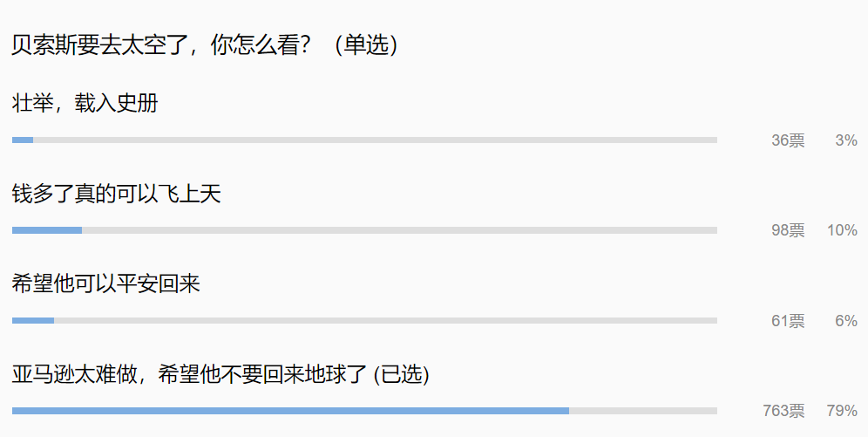868x437 pixels.
Task: Click the blue filled portion of the 79% bar
Action: [290, 411]
